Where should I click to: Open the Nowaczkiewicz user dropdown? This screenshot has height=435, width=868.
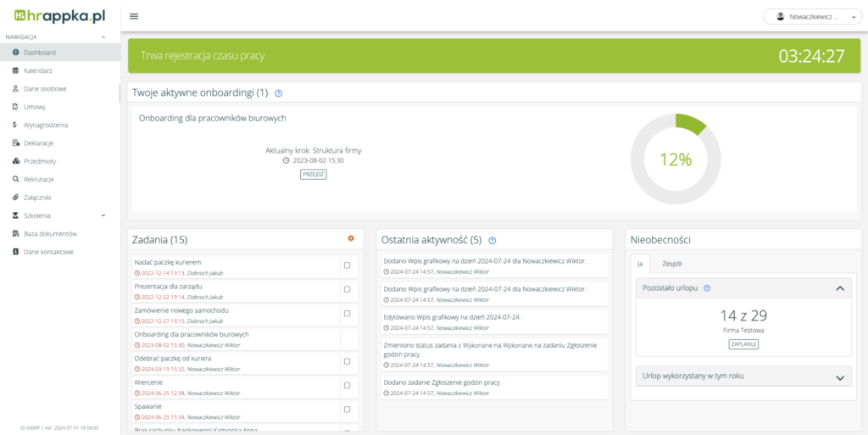[x=813, y=16]
